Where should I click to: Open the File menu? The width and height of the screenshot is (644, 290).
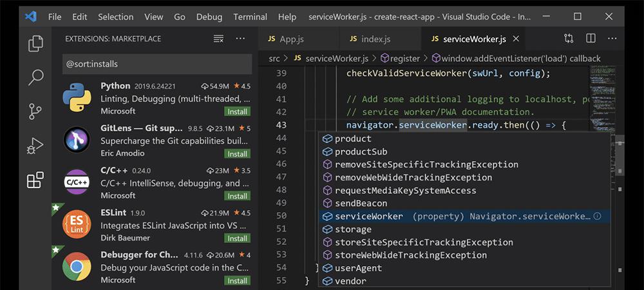[x=55, y=17]
